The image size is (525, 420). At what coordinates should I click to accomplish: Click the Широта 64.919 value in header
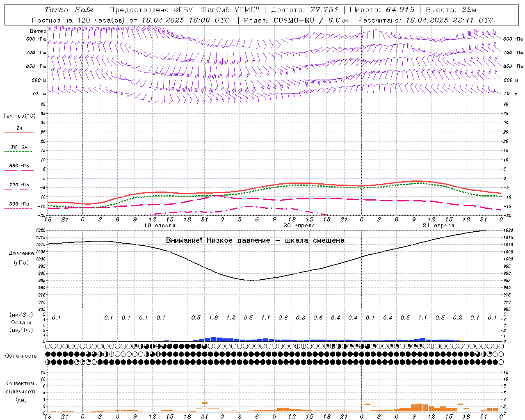tap(382, 10)
